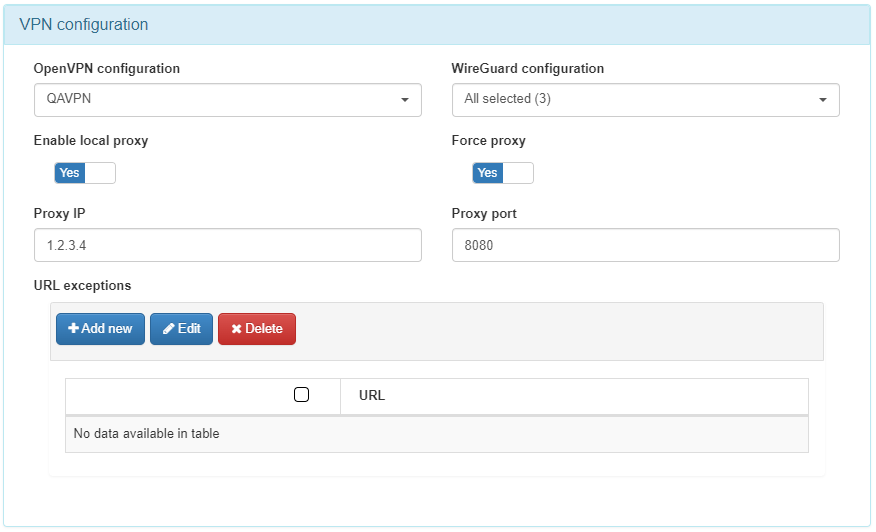Click the red Delete button
The height and width of the screenshot is (532, 876).
coord(257,329)
